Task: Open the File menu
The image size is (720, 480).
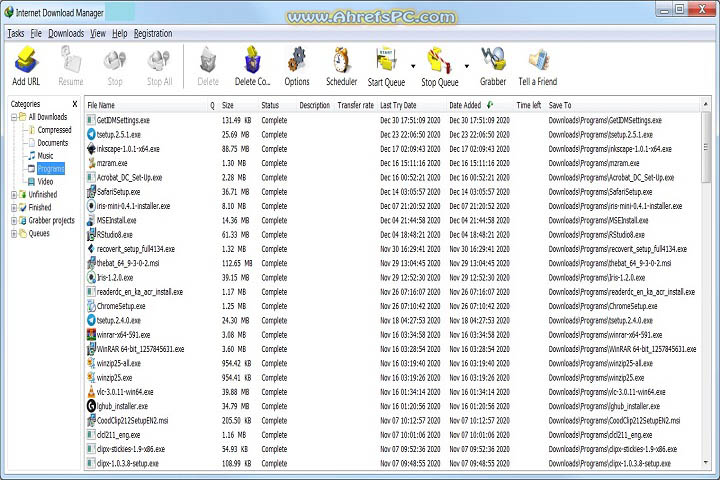Action: point(36,34)
